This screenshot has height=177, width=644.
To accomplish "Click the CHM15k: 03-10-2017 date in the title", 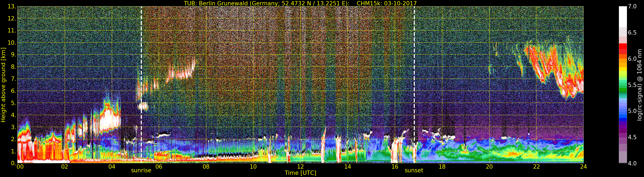I will point(386,3).
